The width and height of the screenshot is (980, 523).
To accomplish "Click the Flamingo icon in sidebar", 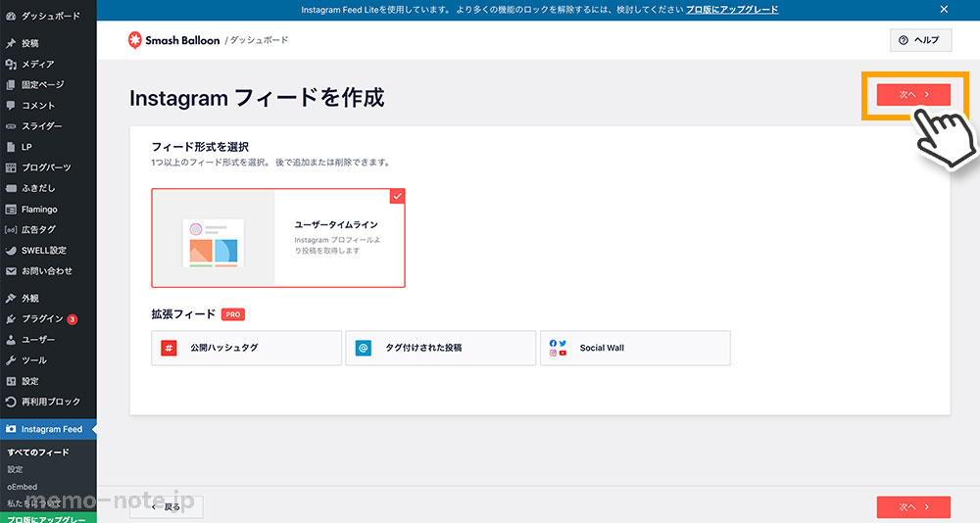I will pyautogui.click(x=11, y=210).
